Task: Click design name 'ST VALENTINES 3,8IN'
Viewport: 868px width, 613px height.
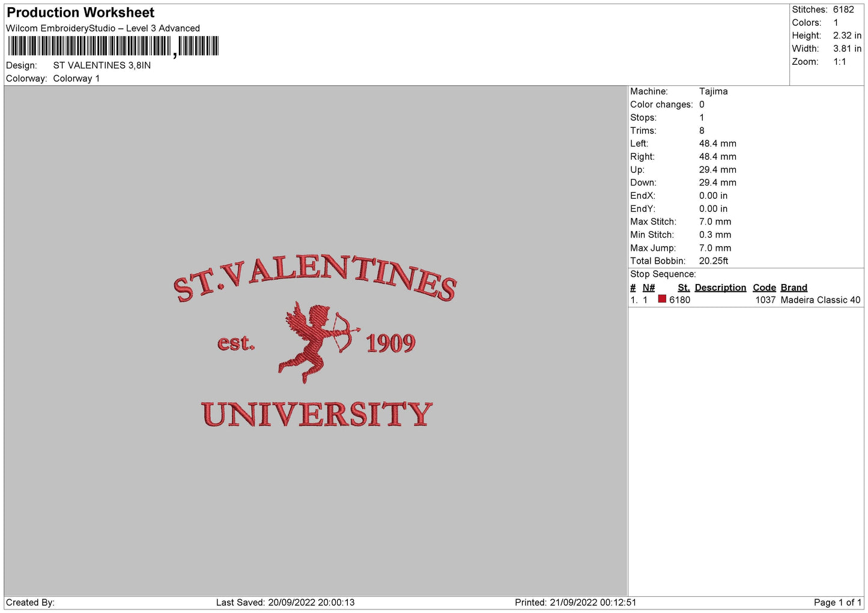Action: coord(102,65)
